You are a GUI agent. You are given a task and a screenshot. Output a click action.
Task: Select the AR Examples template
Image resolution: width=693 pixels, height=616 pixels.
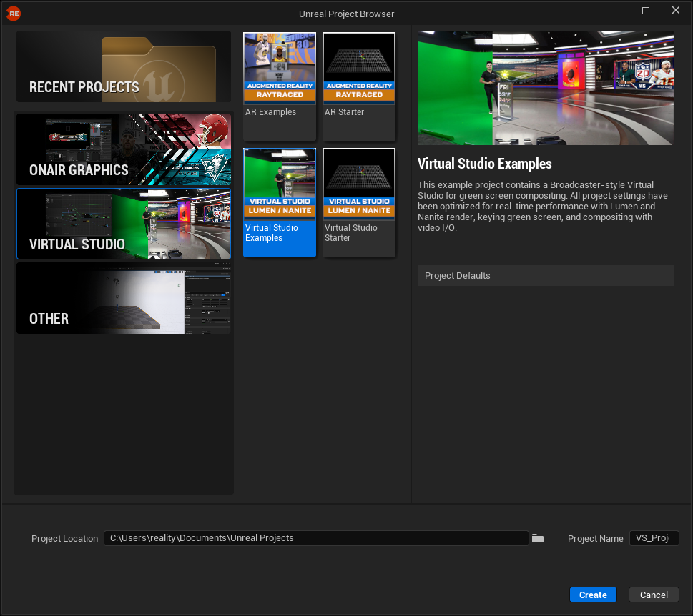(x=280, y=86)
